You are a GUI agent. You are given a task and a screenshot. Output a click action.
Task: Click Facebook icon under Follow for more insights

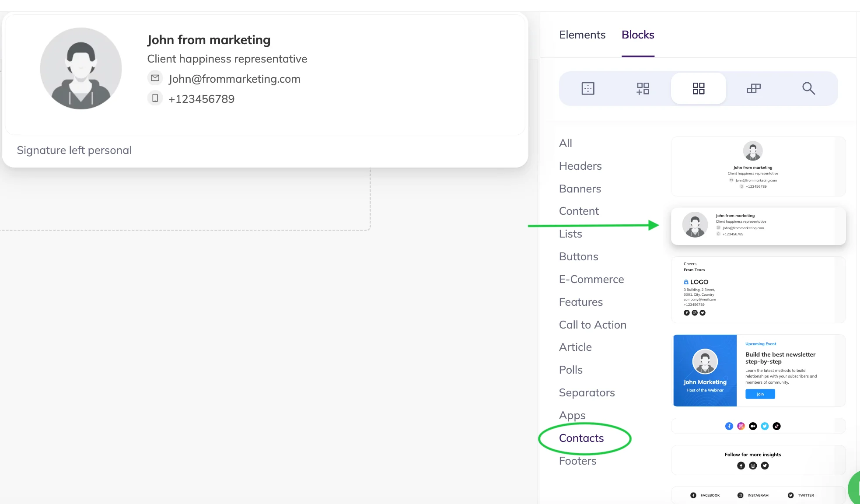point(741,465)
